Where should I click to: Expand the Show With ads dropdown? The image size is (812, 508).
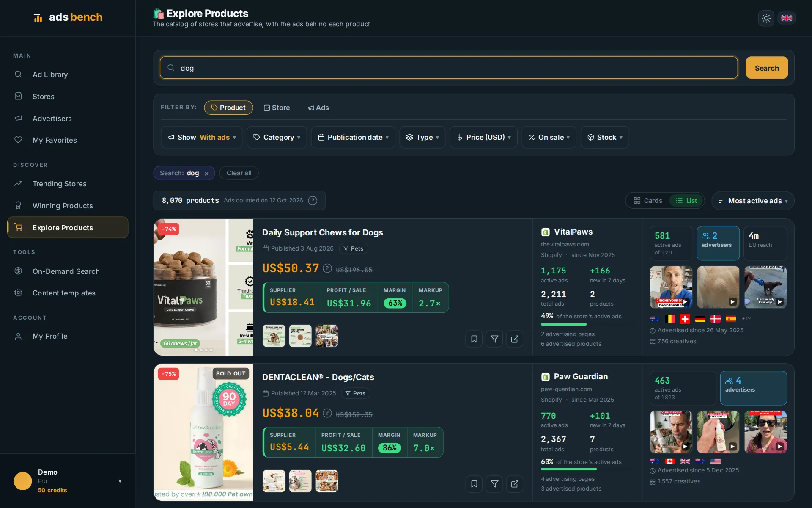(202, 137)
